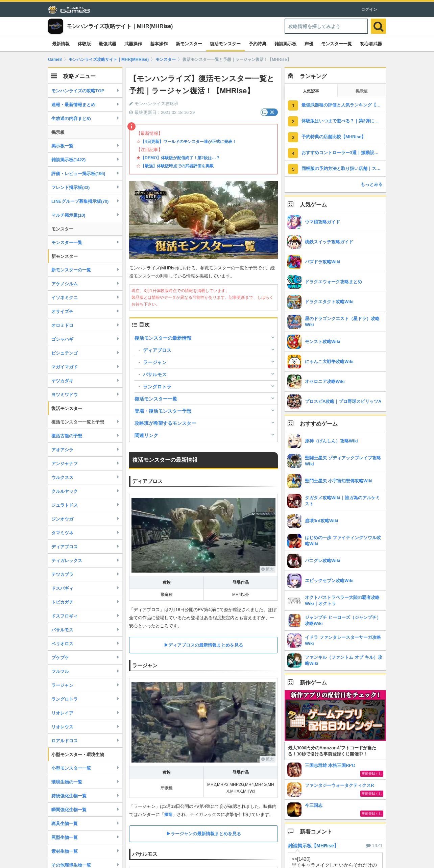Screen dimensions: 434x868
Task: Open ドラクエタクト攻略Wiki icon
Action: 294,302
